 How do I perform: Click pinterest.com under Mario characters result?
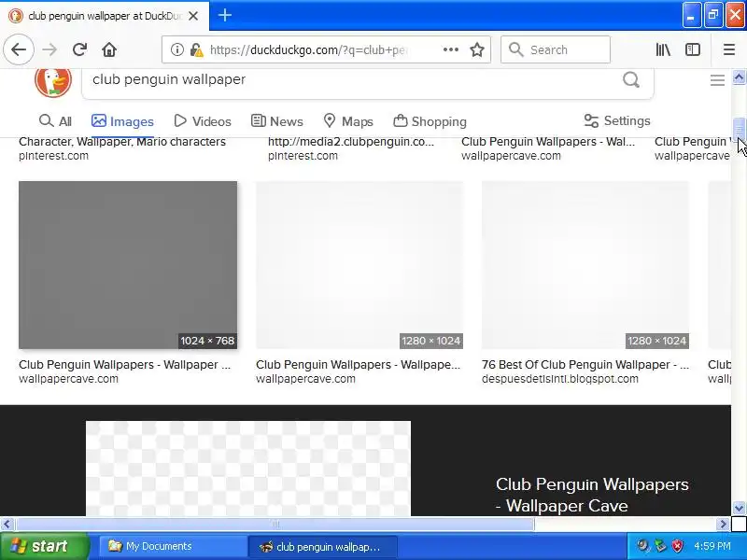point(53,156)
